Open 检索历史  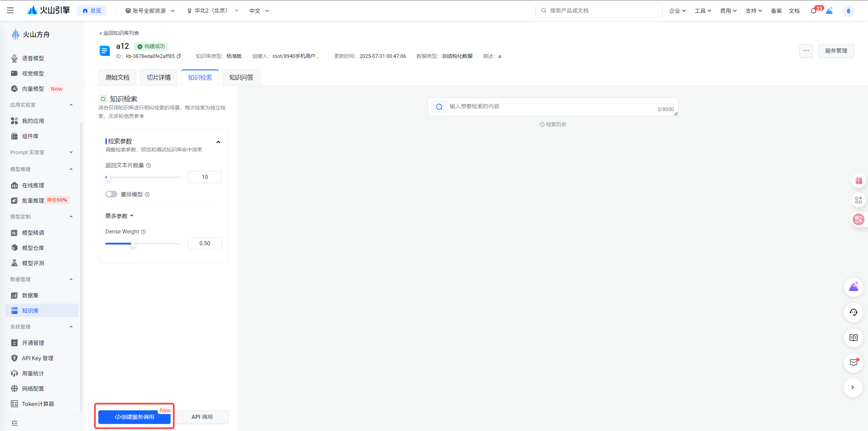pos(553,124)
